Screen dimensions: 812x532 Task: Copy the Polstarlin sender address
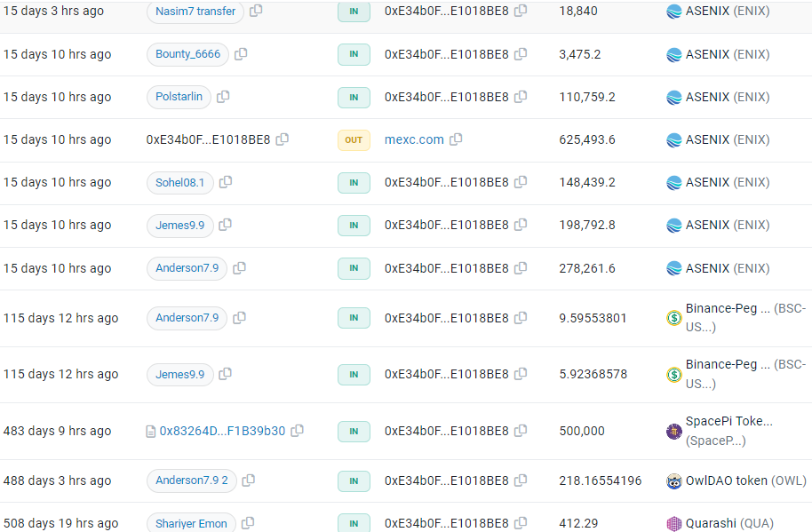coord(223,96)
